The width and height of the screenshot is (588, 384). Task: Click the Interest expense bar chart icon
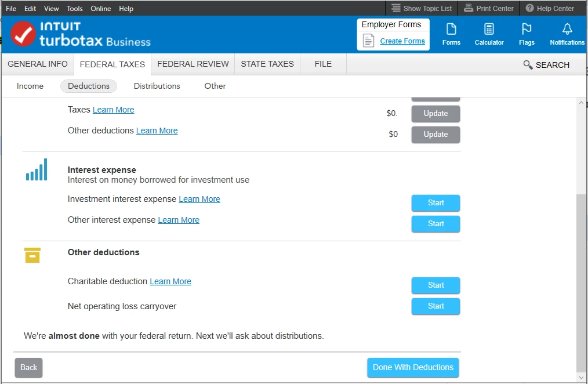37,169
